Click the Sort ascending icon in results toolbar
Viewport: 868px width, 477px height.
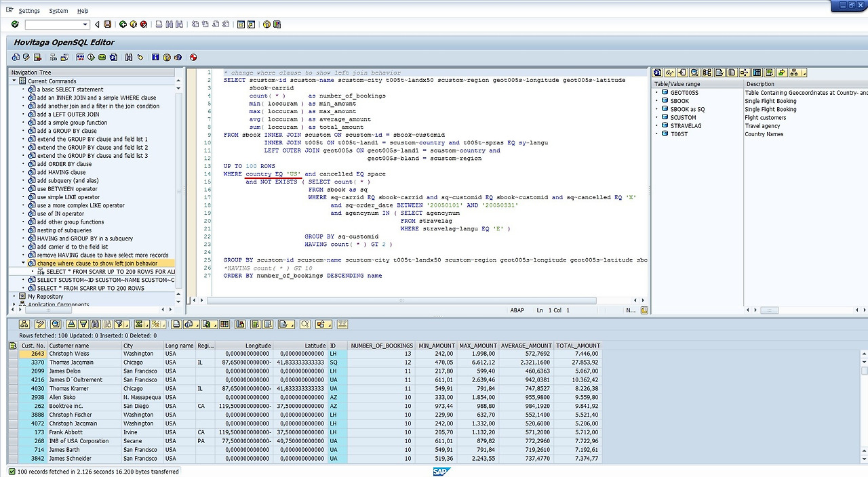[x=71, y=324]
